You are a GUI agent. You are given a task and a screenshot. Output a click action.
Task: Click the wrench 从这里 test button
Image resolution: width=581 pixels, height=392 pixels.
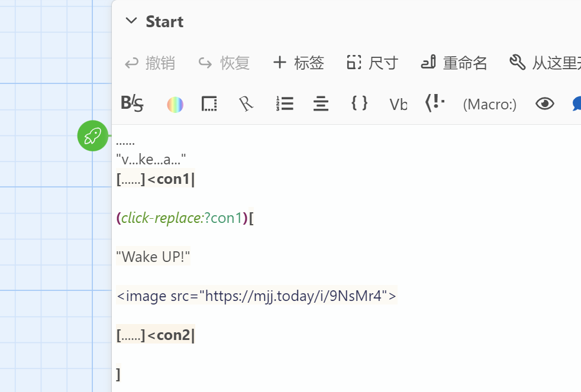click(x=544, y=63)
